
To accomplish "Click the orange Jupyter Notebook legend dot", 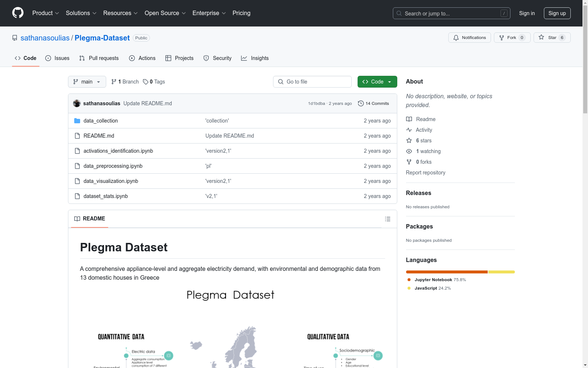I will (409, 280).
